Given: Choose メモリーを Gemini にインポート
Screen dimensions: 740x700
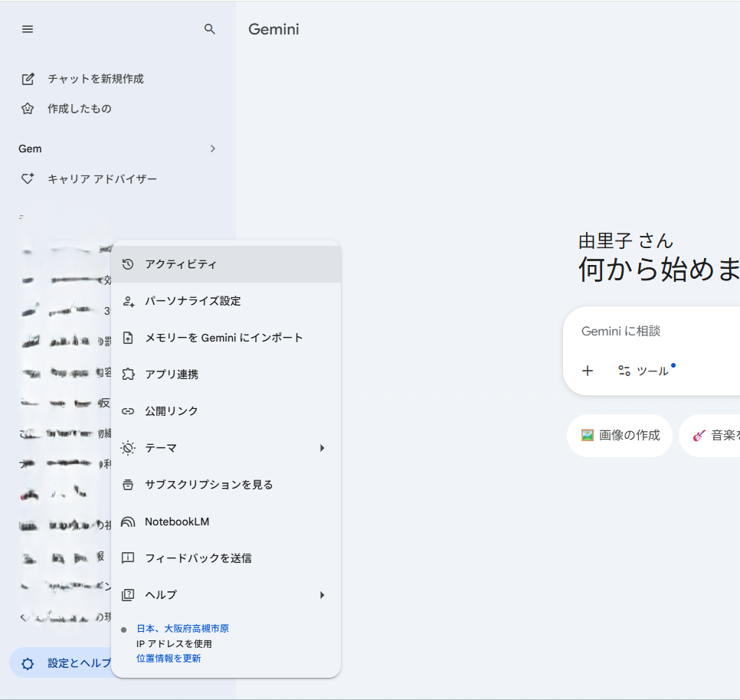Looking at the screenshot, I should tap(224, 338).
